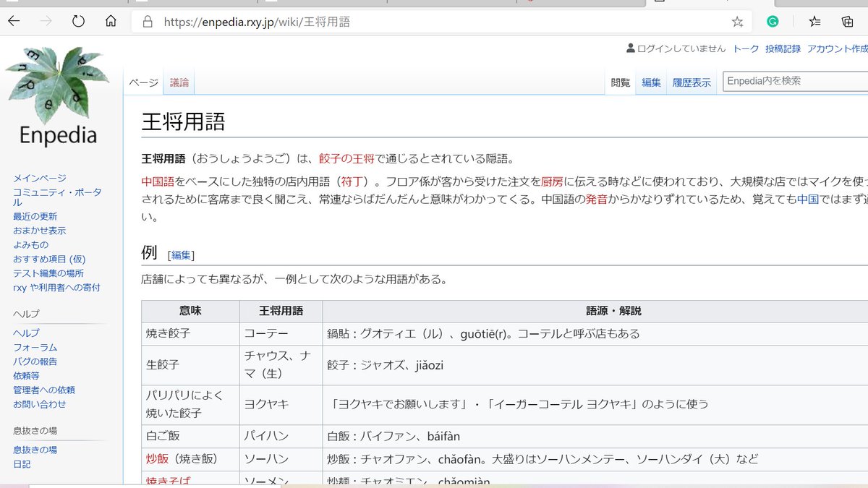Open よみもの sidebar link
This screenshot has height=488, width=868.
pos(30,245)
